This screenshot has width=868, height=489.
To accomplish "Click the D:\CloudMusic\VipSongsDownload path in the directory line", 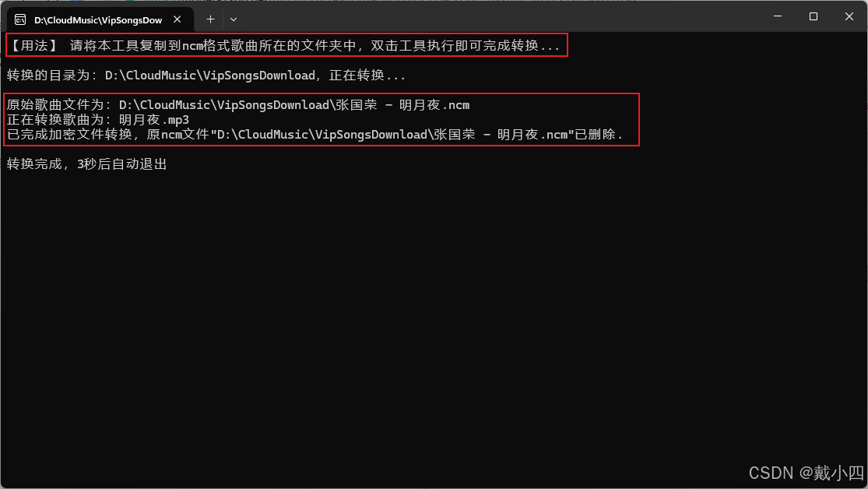I will pos(210,76).
